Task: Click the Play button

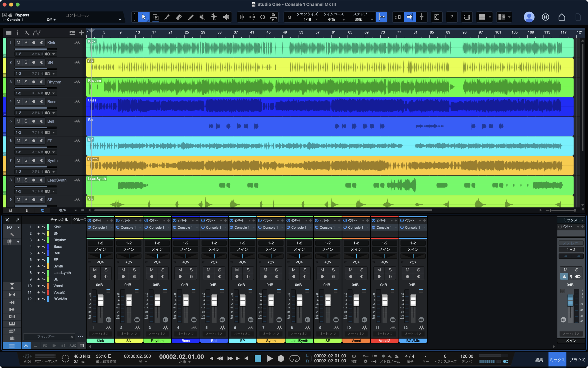Action: tap(270, 359)
